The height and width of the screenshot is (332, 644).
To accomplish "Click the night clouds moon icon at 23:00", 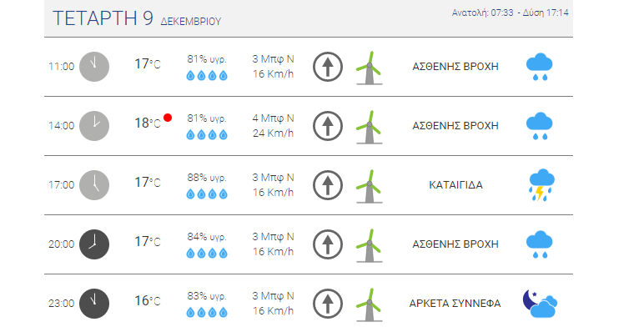I will pos(540,304).
